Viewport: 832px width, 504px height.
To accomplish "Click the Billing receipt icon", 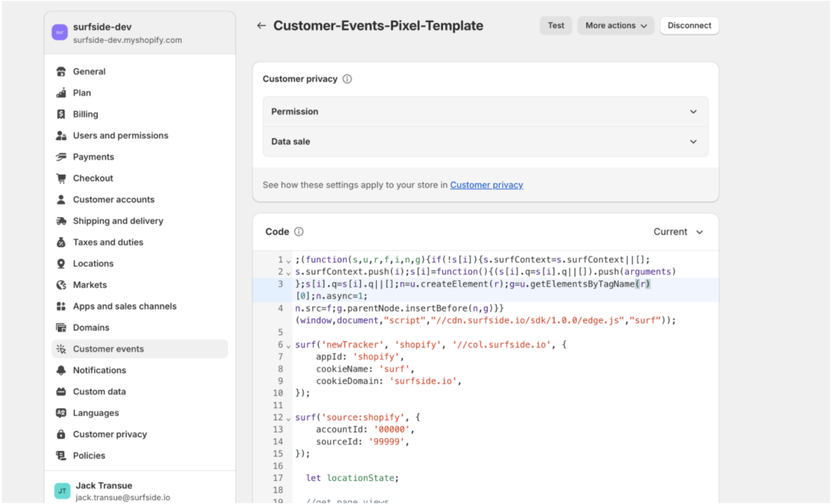I will point(61,114).
